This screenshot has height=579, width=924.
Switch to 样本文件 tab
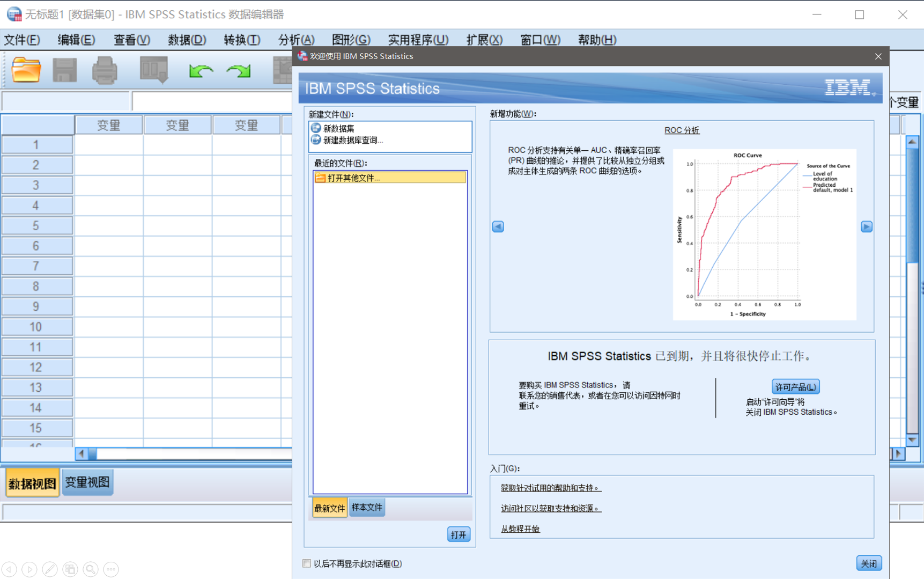(367, 507)
